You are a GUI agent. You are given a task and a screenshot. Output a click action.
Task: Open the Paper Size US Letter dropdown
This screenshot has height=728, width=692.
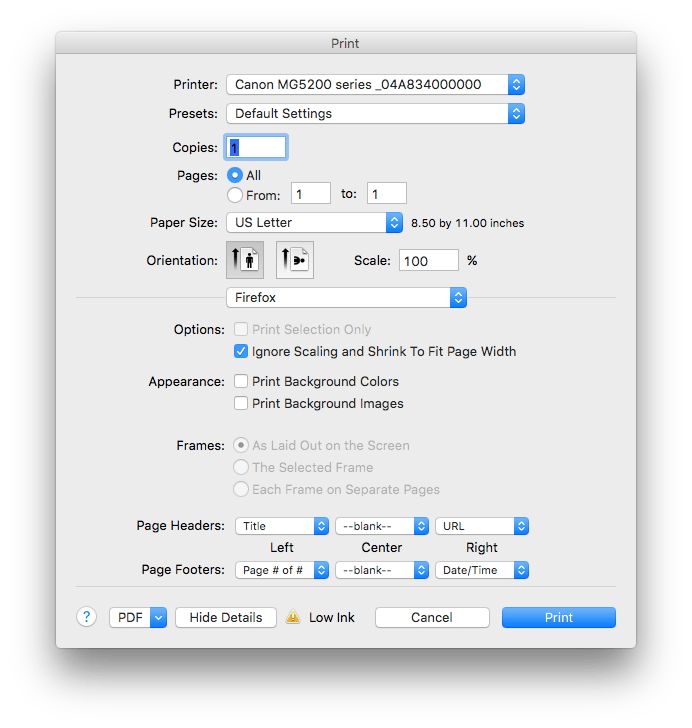click(314, 223)
